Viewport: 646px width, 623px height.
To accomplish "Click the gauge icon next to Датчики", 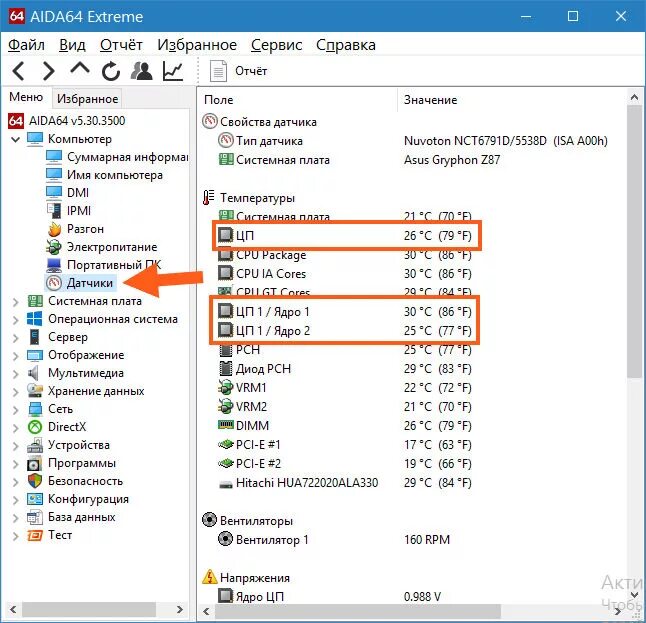I will pyautogui.click(x=54, y=283).
